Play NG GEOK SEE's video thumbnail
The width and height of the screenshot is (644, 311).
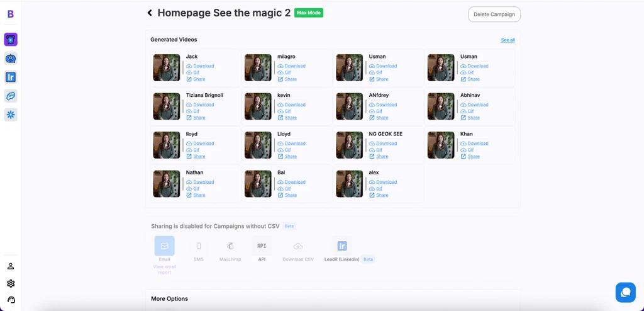(x=349, y=145)
